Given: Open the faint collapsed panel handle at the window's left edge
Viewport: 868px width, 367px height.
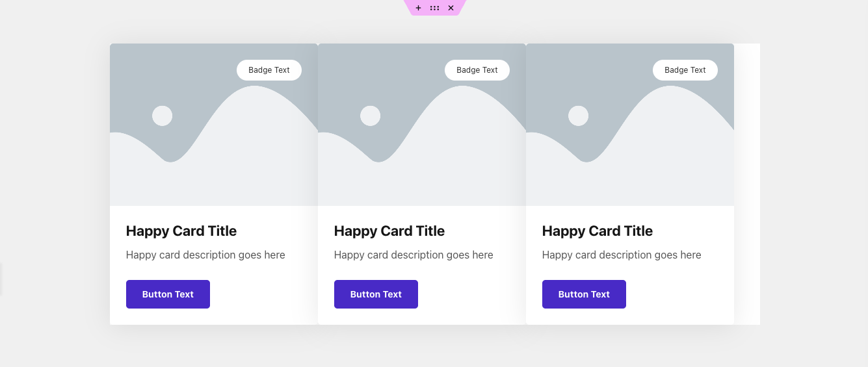Looking at the screenshot, I should pyautogui.click(x=1, y=279).
